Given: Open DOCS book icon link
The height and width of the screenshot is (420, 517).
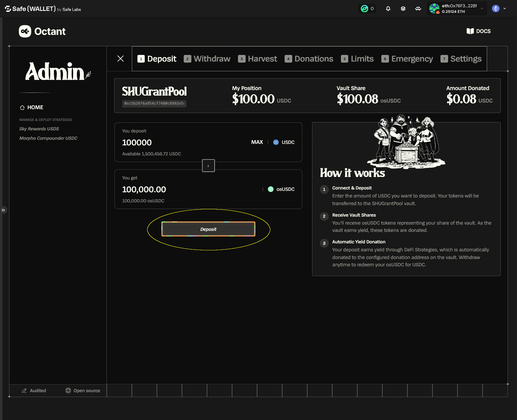Looking at the screenshot, I should pos(478,31).
